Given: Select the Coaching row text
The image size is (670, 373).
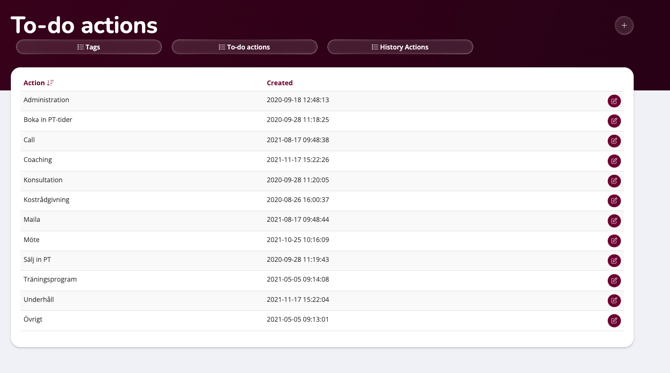Looking at the screenshot, I should click(38, 160).
